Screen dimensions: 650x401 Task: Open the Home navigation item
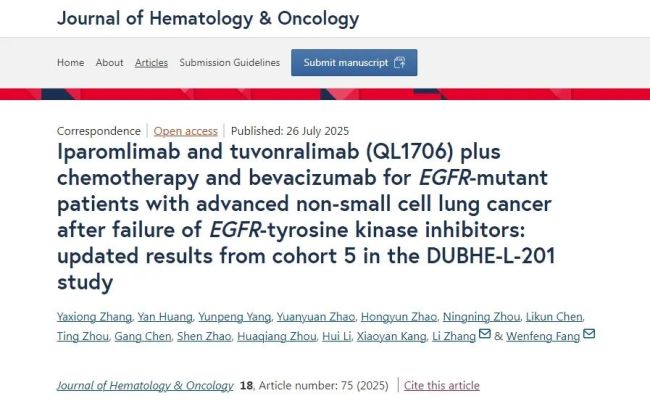70,63
